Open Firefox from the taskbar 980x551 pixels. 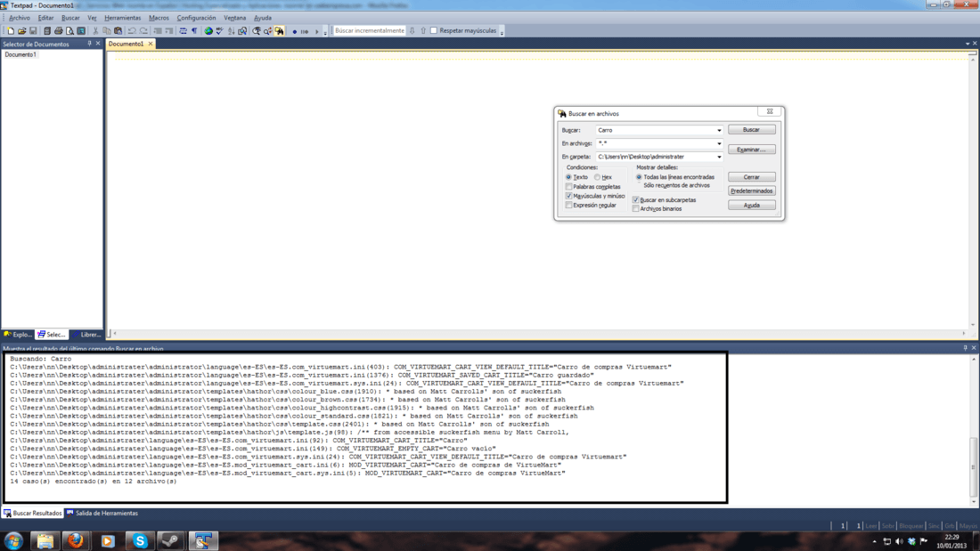point(76,540)
